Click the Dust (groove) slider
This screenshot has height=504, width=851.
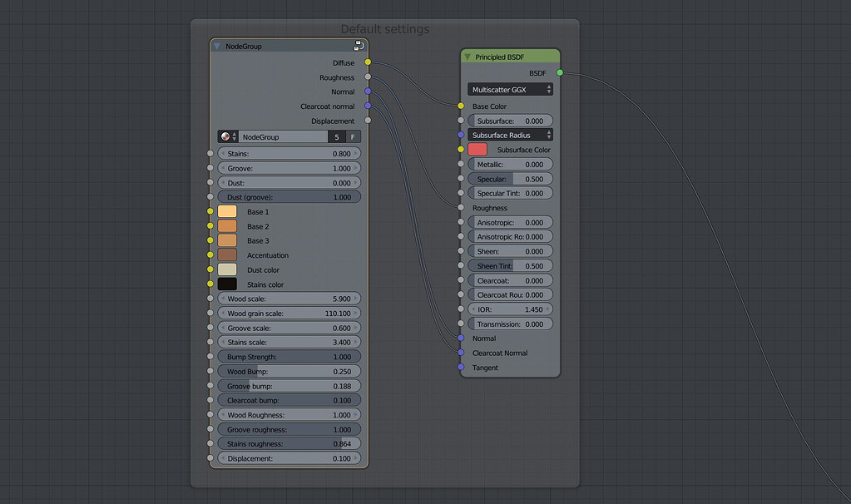point(289,197)
